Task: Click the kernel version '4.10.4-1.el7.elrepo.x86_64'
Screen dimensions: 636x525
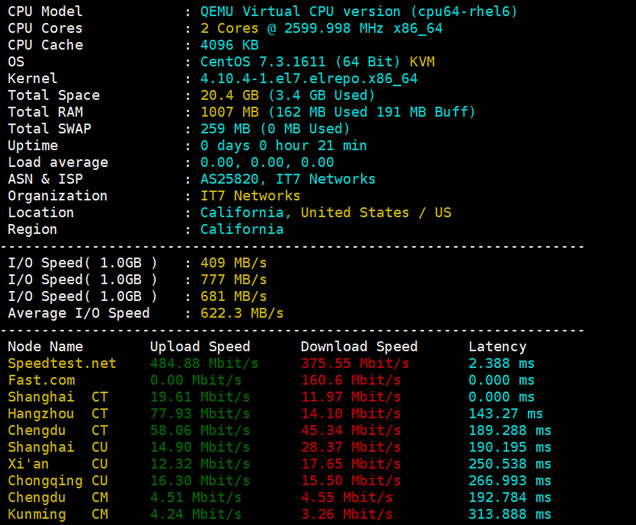Action: click(309, 78)
